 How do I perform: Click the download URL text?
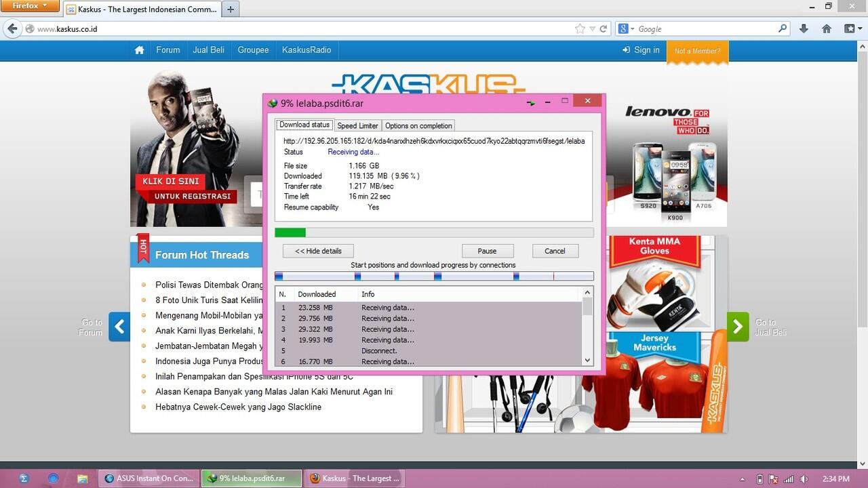(x=434, y=141)
